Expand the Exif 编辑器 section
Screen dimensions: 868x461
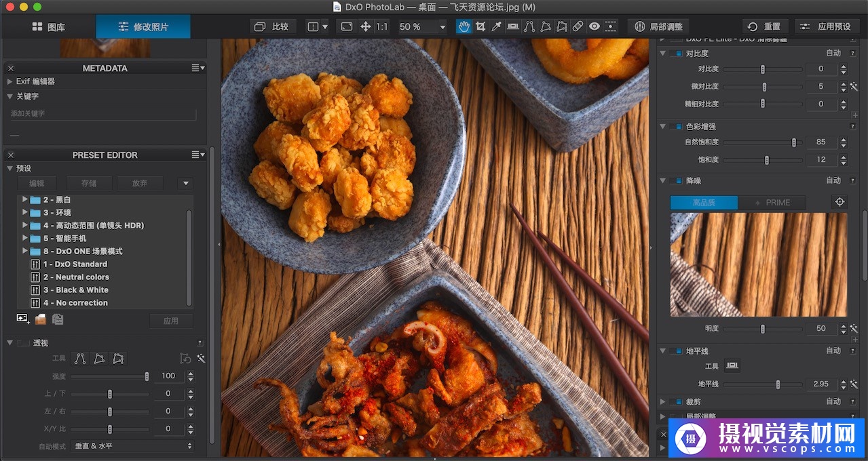tap(10, 81)
